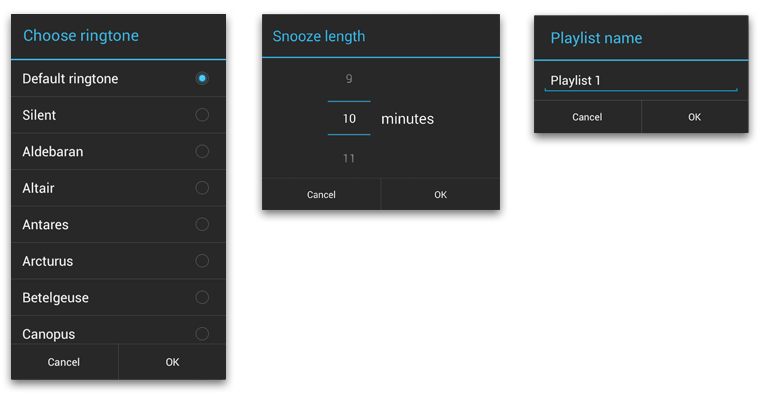Cancel the Choose ringtone dialog
Screen dimensions: 760x400
coord(64,362)
